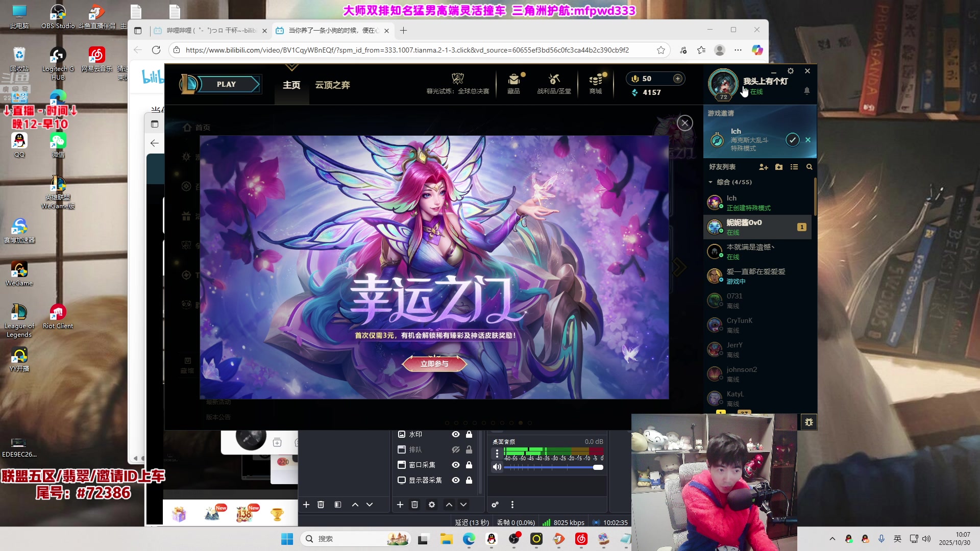Open OBS audio mixer menu dots

click(512, 505)
